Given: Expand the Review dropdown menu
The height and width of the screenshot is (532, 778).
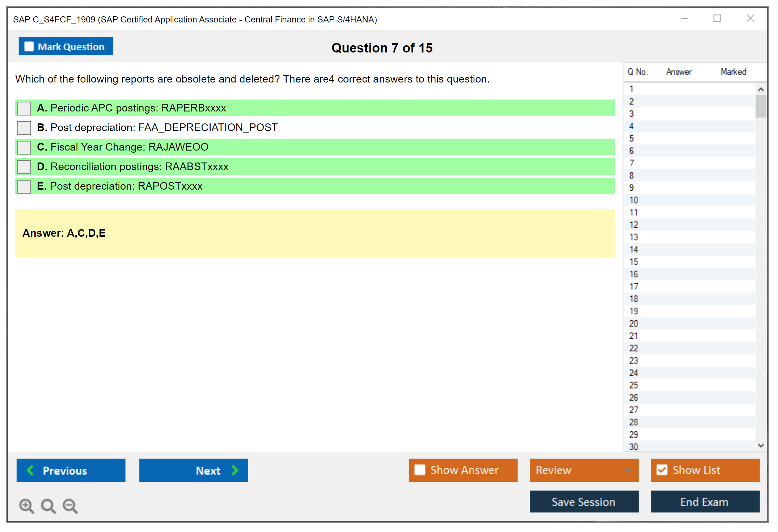Looking at the screenshot, I should pos(628,470).
